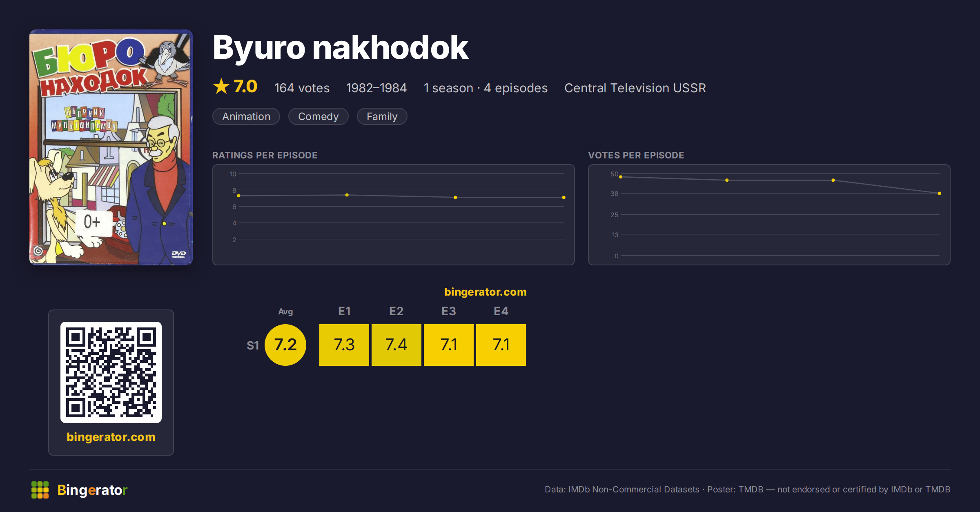980x512 pixels.
Task: Click the Bingerator brand name in the footer
Action: [92, 490]
